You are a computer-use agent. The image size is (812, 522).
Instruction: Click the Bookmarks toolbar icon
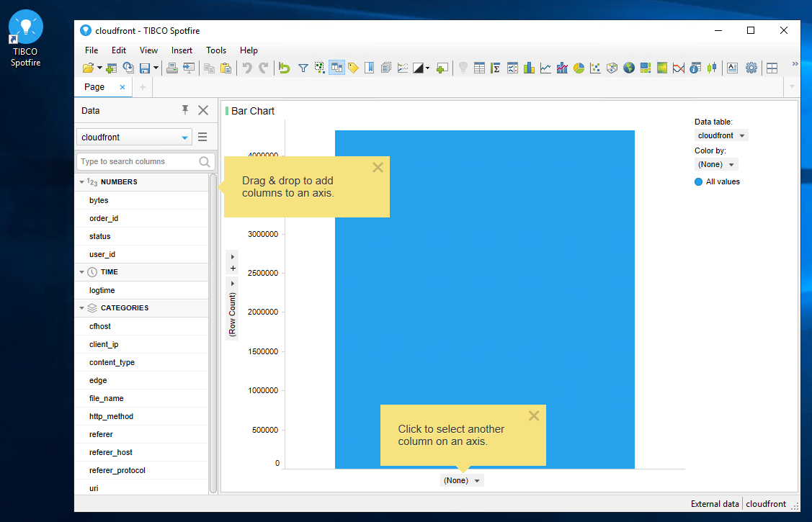tap(369, 68)
